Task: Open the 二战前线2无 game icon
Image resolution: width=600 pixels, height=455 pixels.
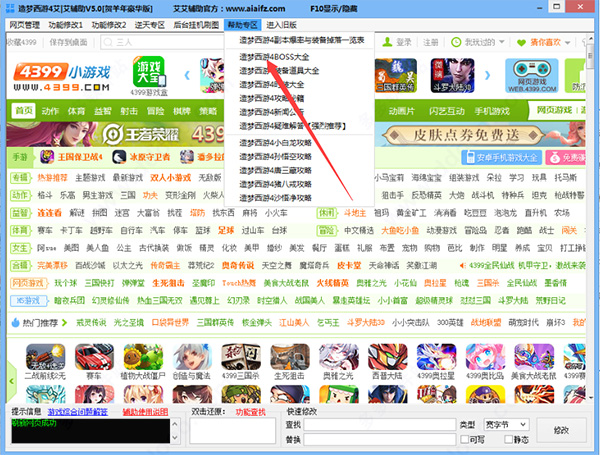Action: (x=45, y=357)
